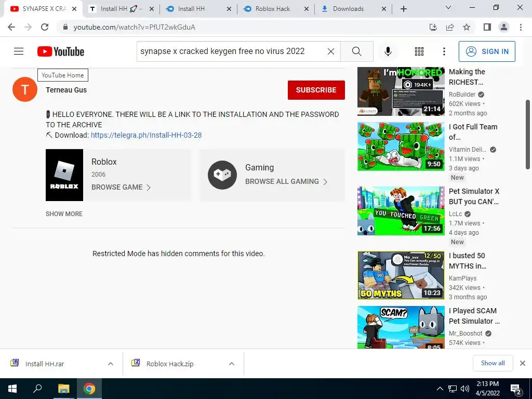
Task: Open the I'm HONORED video thumbnail
Action: click(401, 91)
